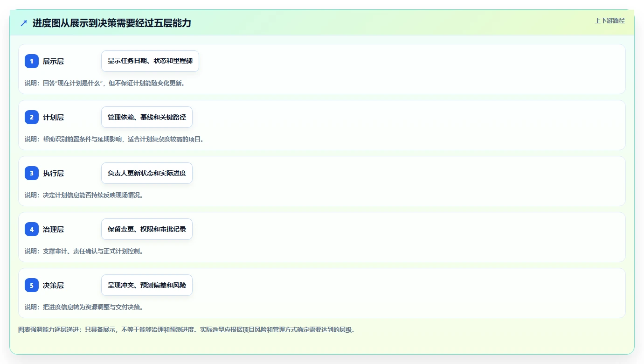Select the 负责人更新状态和实际进度 box
The image size is (644, 364).
[x=147, y=173]
